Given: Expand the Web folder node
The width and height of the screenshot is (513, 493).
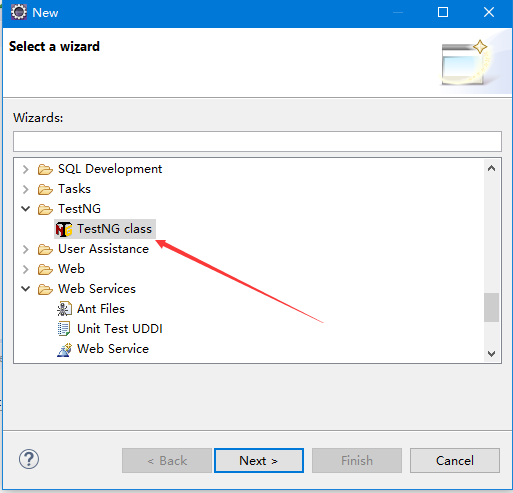Looking at the screenshot, I should [x=25, y=269].
